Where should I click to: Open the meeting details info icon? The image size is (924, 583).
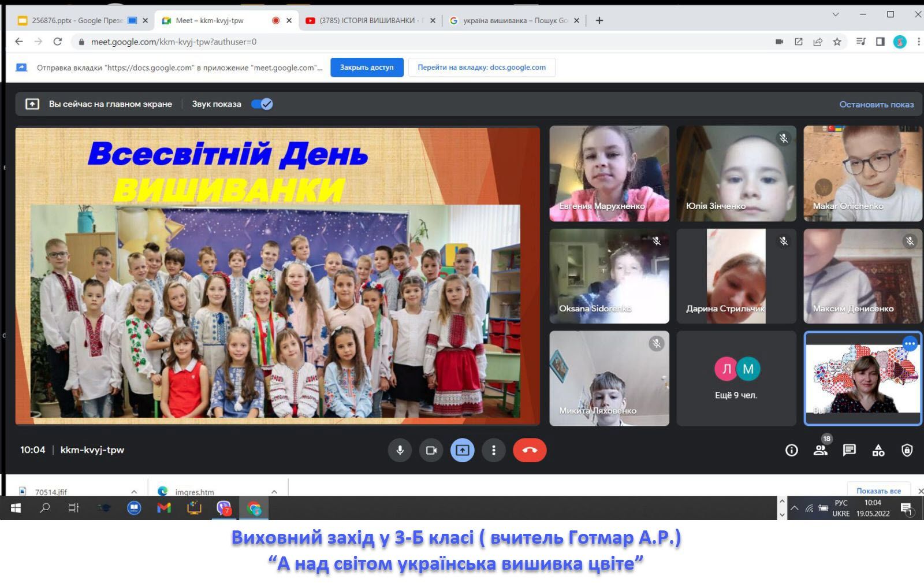pos(791,450)
